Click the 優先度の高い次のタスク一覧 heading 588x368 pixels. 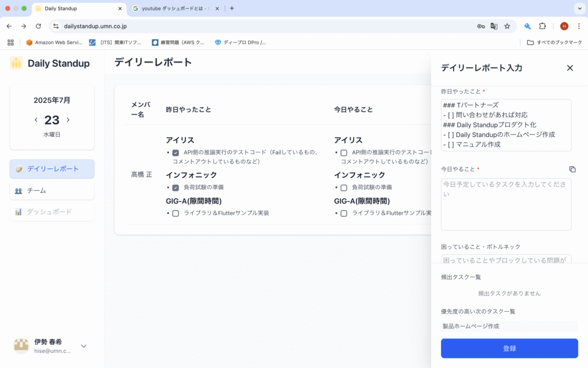tap(478, 311)
